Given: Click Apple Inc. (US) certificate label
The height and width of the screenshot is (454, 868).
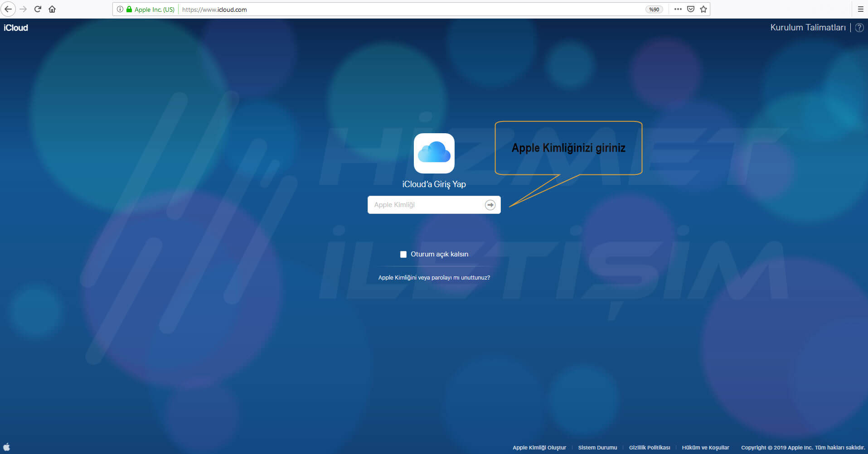Looking at the screenshot, I should coord(155,10).
